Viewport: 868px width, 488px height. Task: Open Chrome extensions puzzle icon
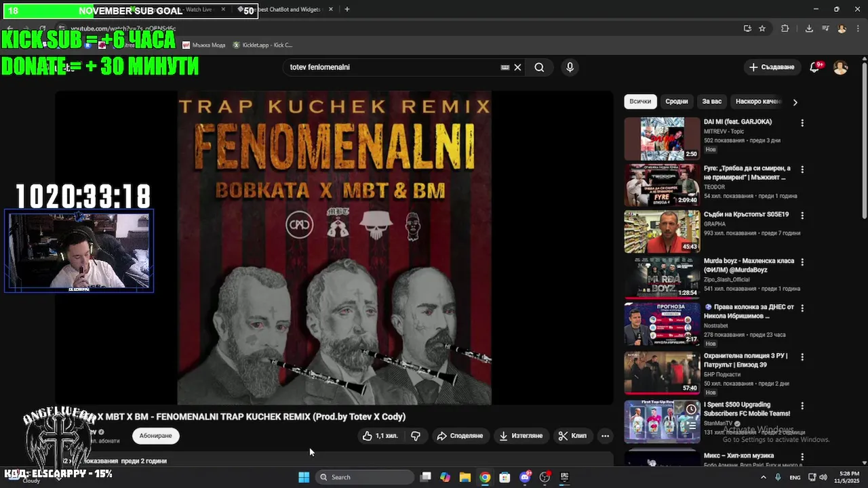pos(785,28)
